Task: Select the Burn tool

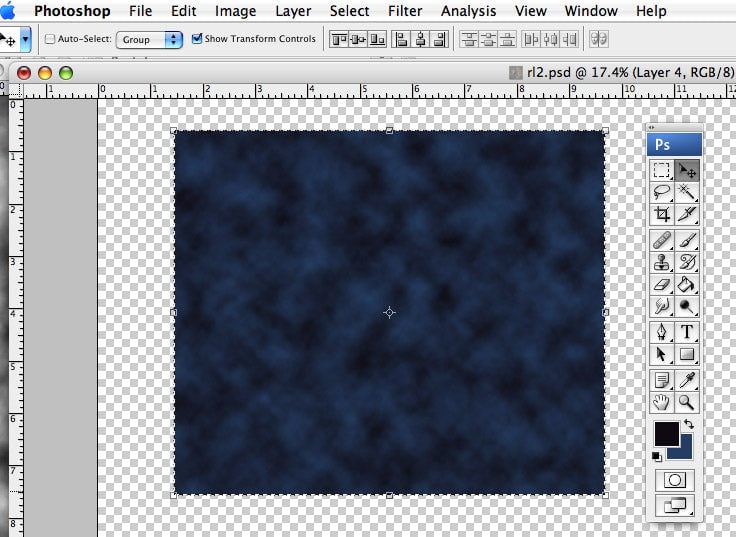Action: (x=687, y=307)
